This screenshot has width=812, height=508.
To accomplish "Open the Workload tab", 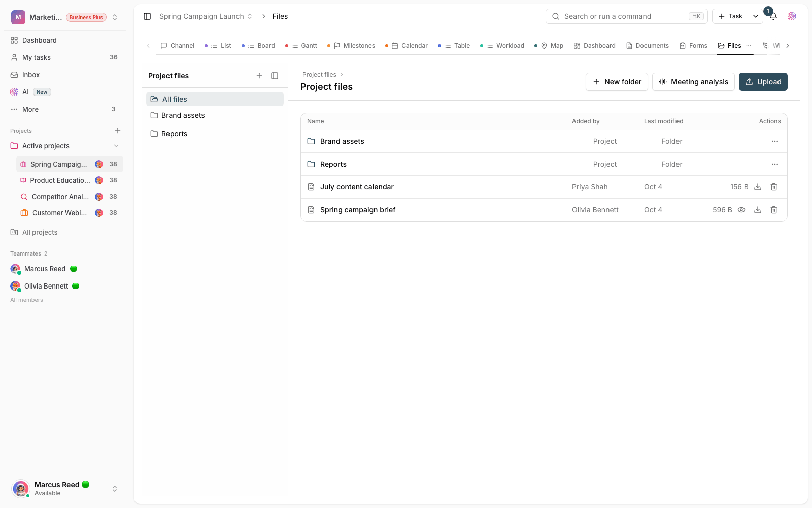I will click(x=502, y=46).
